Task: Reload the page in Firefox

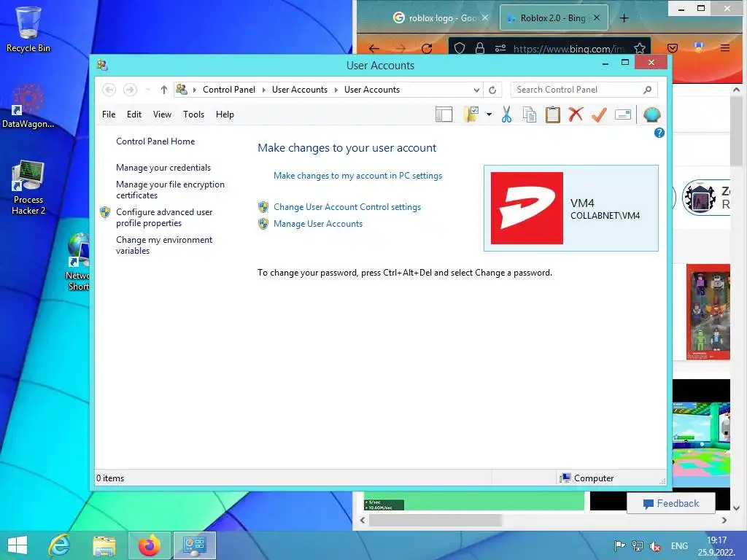Action: click(x=426, y=48)
